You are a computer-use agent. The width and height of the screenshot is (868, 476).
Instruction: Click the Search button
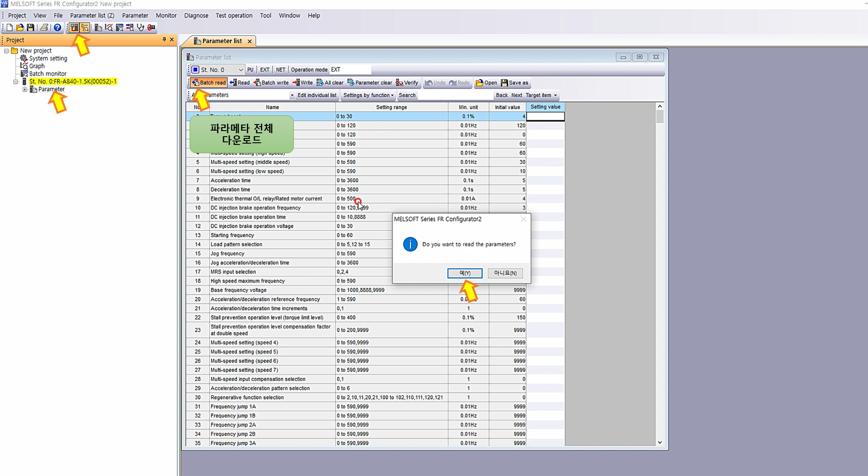pos(407,95)
